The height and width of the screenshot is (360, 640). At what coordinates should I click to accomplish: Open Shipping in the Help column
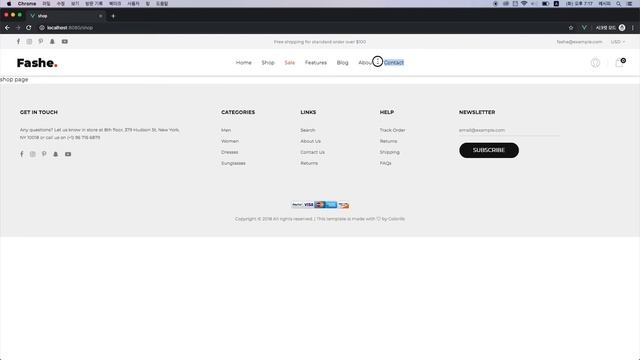click(389, 152)
